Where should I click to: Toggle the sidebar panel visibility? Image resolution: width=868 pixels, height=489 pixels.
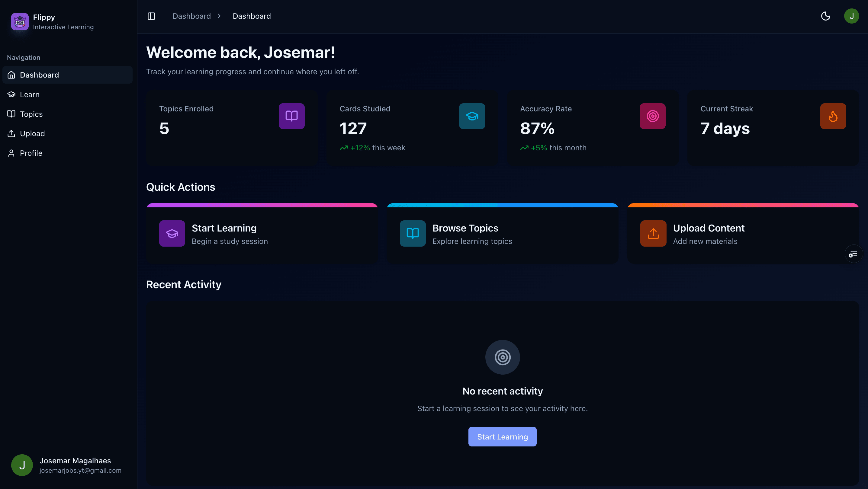click(151, 16)
